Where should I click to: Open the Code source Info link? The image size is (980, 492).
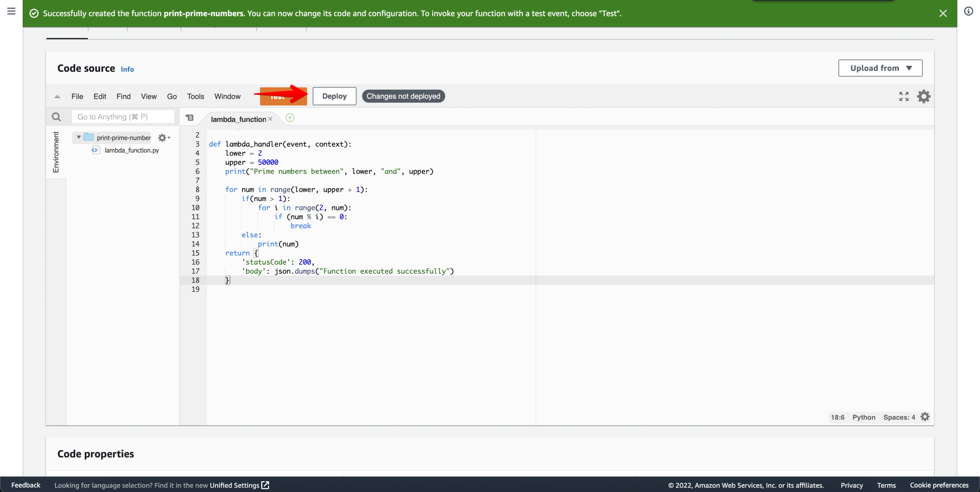point(127,69)
